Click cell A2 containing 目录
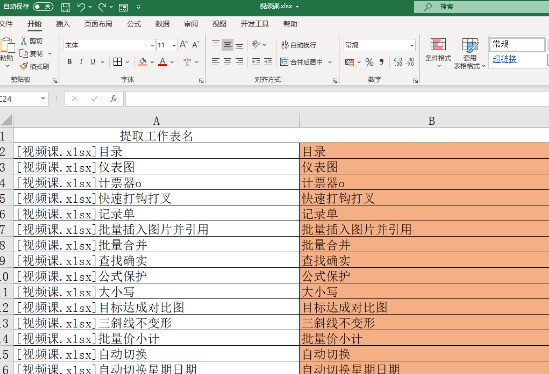The image size is (549, 374). pyautogui.click(x=157, y=152)
